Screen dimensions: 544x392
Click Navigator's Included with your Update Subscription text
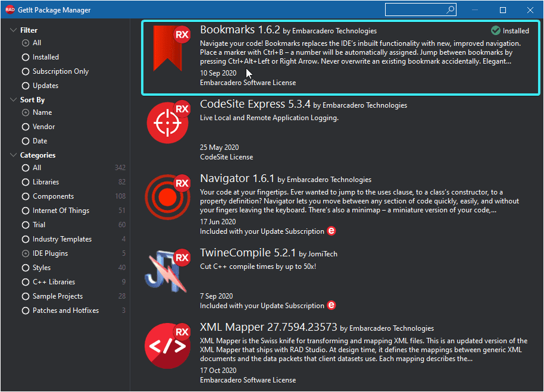262,231
